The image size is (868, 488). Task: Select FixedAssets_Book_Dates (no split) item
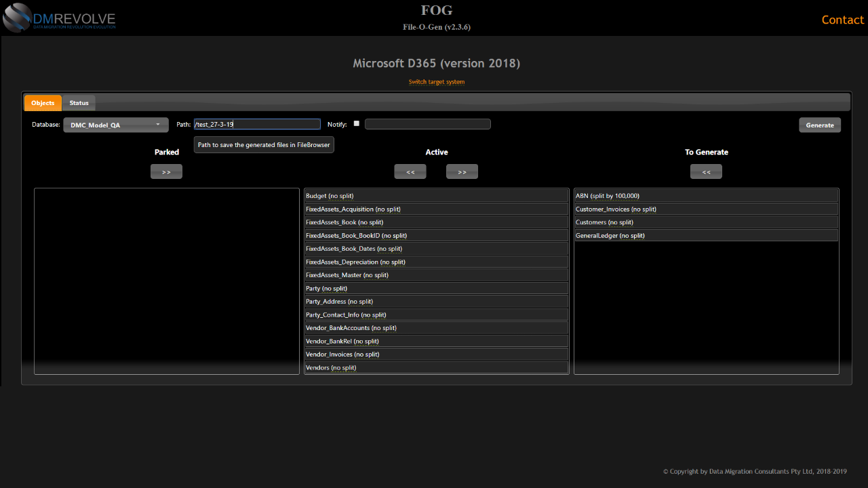(x=436, y=249)
